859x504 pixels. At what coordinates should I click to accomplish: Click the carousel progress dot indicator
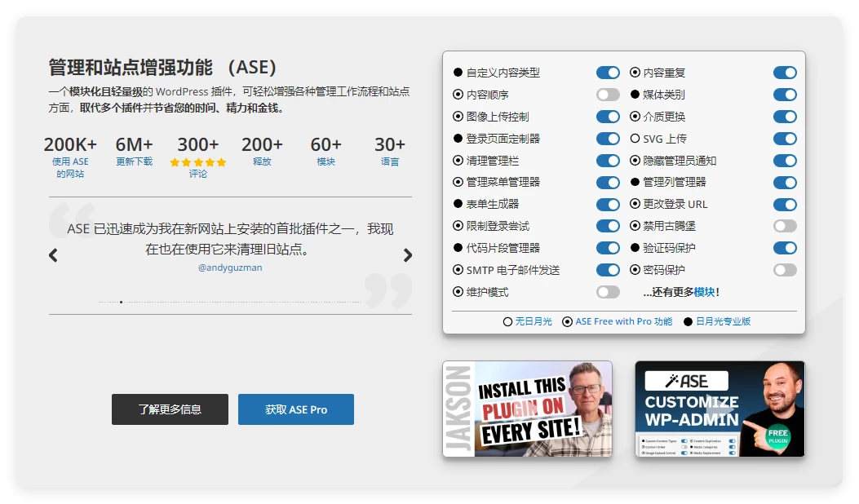pos(121,303)
